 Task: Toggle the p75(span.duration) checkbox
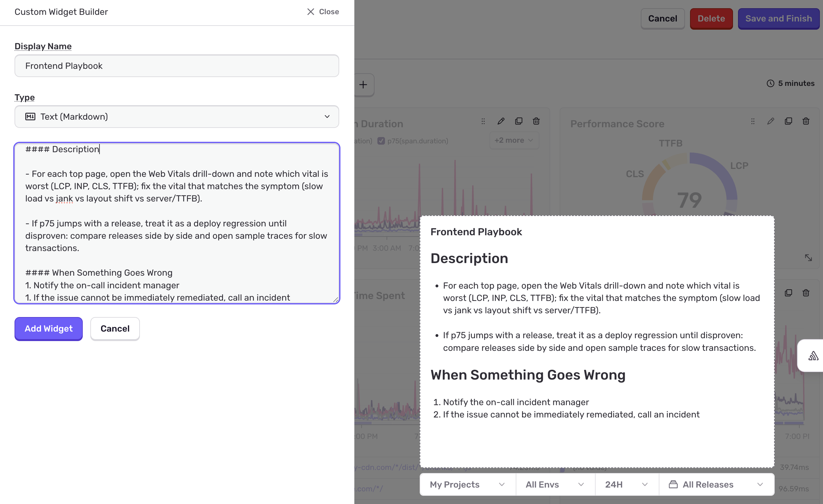coord(381,141)
